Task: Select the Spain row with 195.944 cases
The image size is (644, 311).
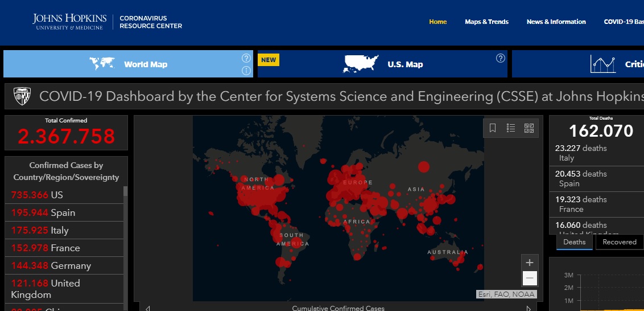Action: tap(64, 212)
